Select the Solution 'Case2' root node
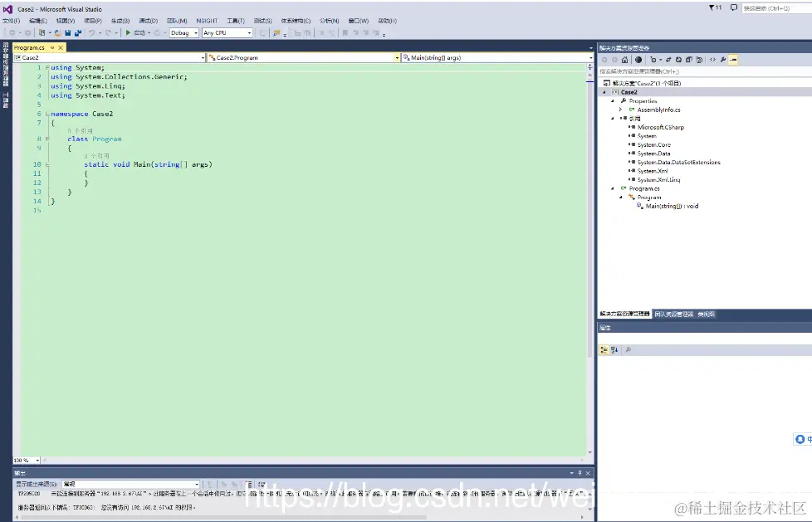Screen dimensions: 812x522 [646, 83]
